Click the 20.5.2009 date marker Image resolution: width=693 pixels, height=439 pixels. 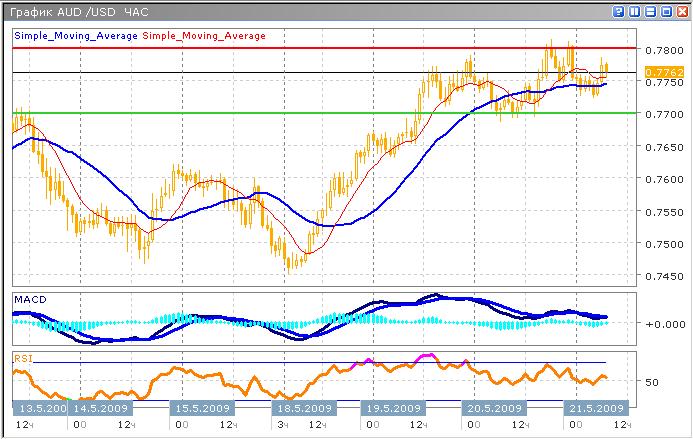point(494,409)
